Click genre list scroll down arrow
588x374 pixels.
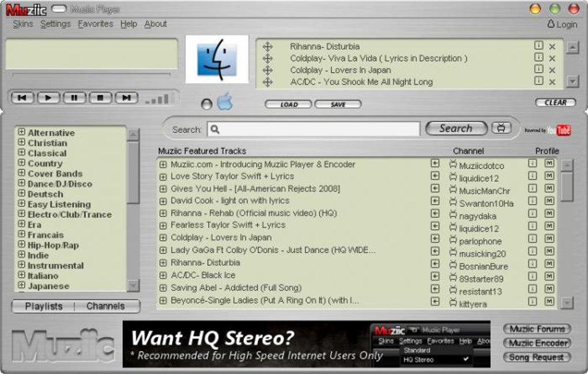(133, 286)
